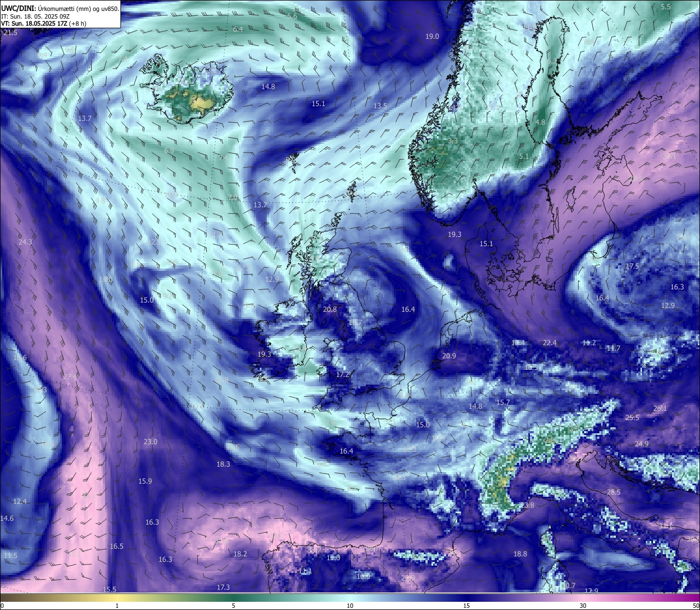Click the 10.4 value label
This screenshot has height=610, width=700.
tap(518, 342)
